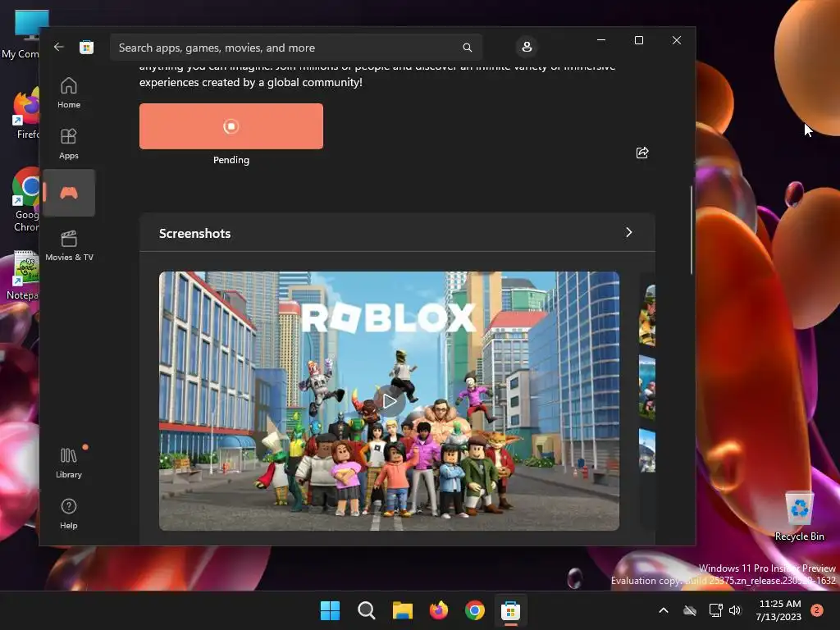Show hidden system tray icons
The height and width of the screenshot is (630, 840).
pyautogui.click(x=663, y=610)
